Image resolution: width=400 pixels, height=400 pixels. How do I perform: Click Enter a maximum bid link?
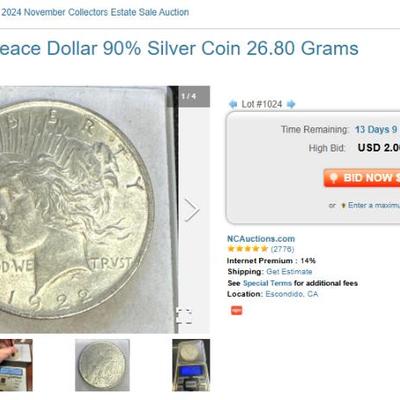(374, 205)
